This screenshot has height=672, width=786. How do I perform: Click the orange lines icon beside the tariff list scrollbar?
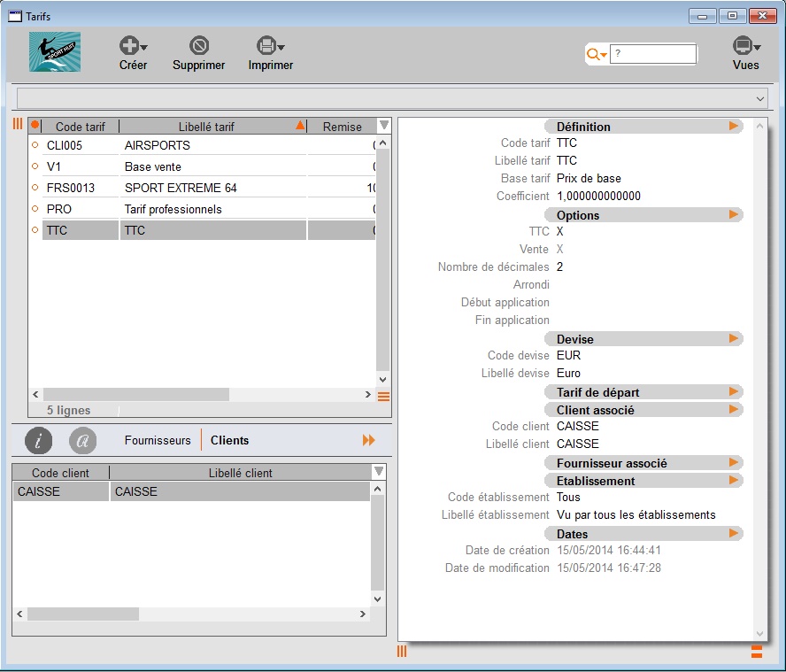point(383,397)
